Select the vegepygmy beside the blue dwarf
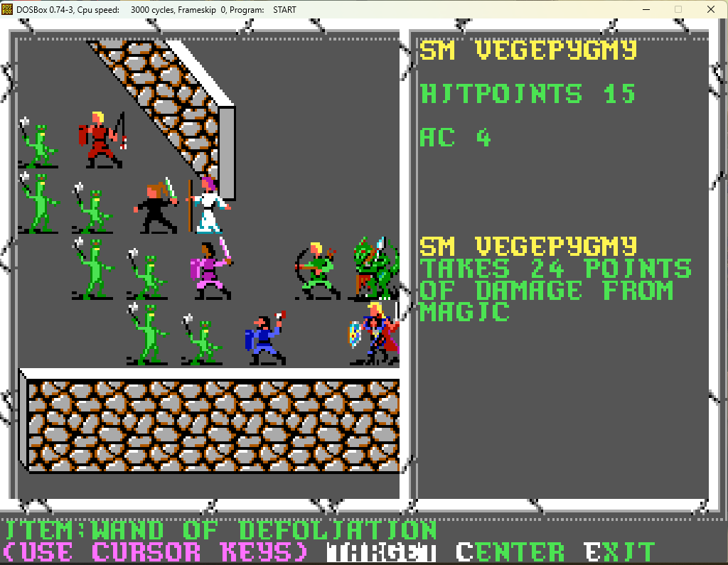This screenshot has width=728, height=565. [201, 340]
